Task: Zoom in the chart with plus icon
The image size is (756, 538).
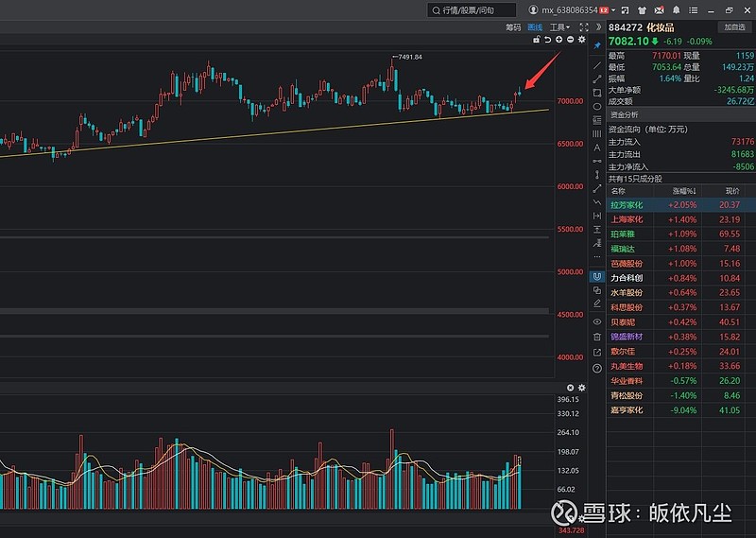Action: (x=559, y=39)
